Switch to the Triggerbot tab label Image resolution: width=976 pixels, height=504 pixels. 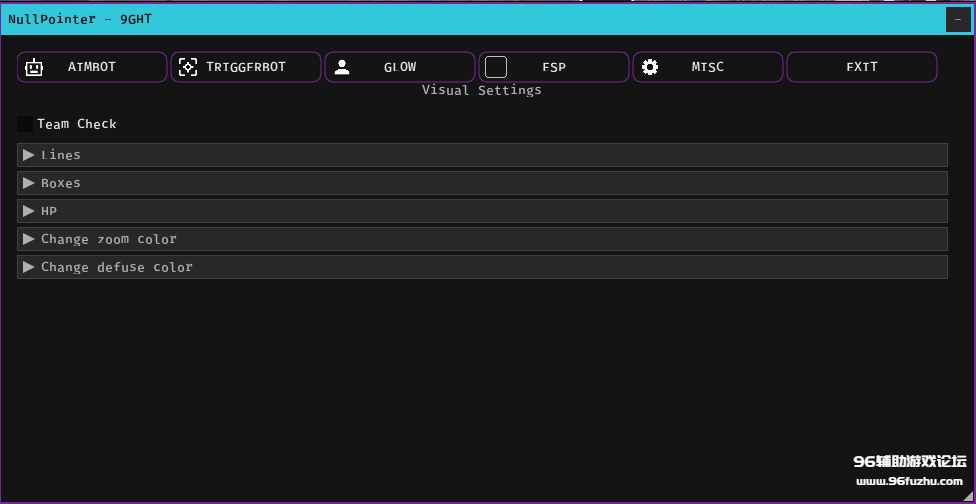(246, 67)
